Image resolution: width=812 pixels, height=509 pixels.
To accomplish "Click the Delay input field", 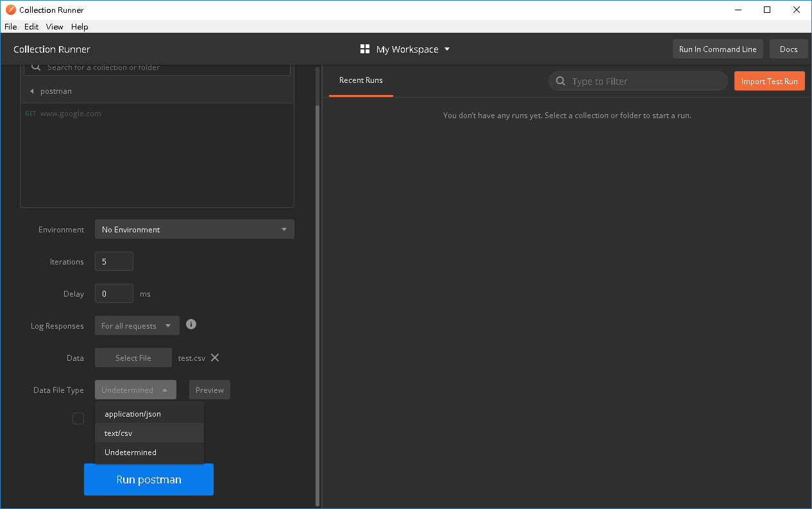I will click(114, 293).
